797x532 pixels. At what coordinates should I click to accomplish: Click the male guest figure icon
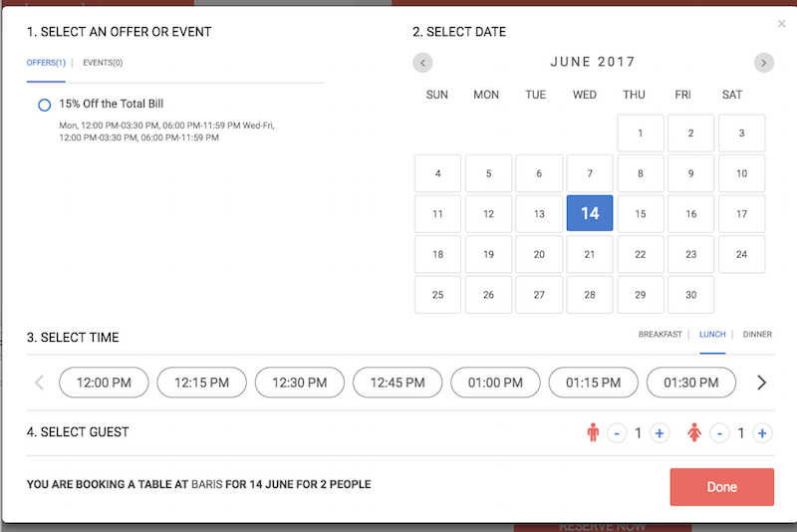pyautogui.click(x=593, y=432)
